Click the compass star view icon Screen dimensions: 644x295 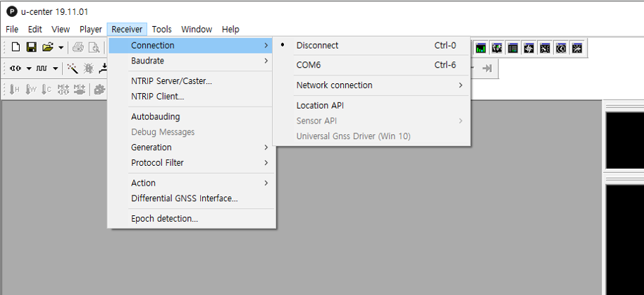[528, 48]
